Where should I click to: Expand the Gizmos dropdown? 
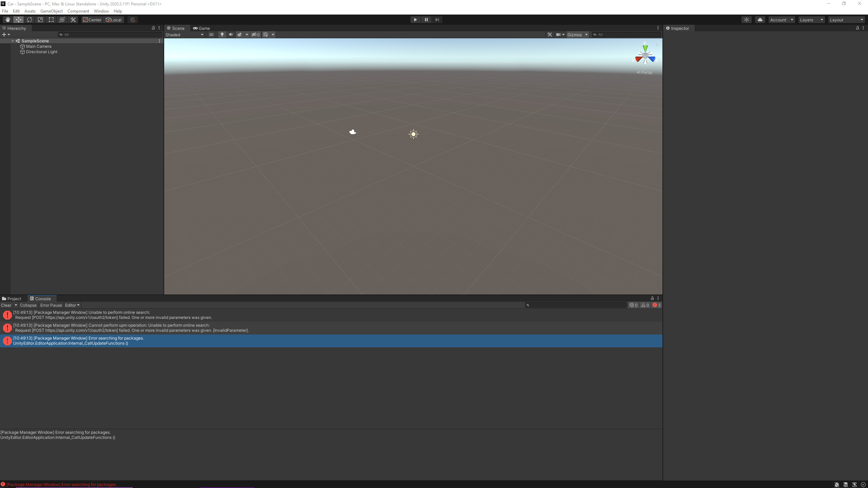point(586,35)
